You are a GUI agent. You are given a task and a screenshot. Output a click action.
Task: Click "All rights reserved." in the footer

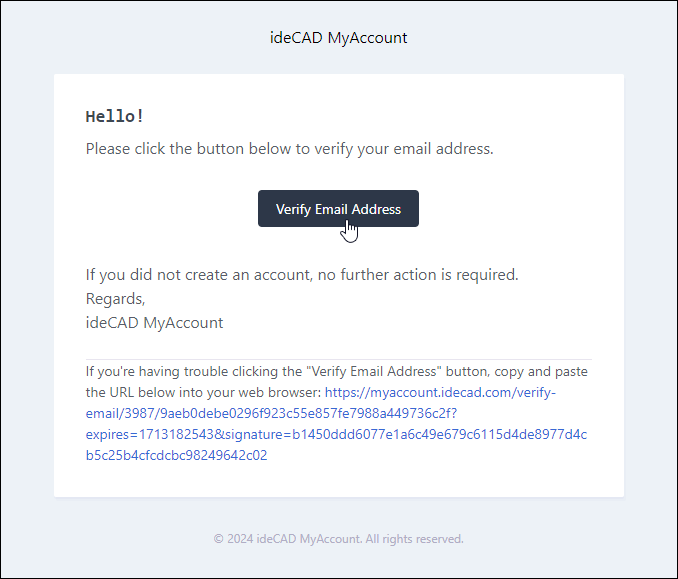pos(414,539)
